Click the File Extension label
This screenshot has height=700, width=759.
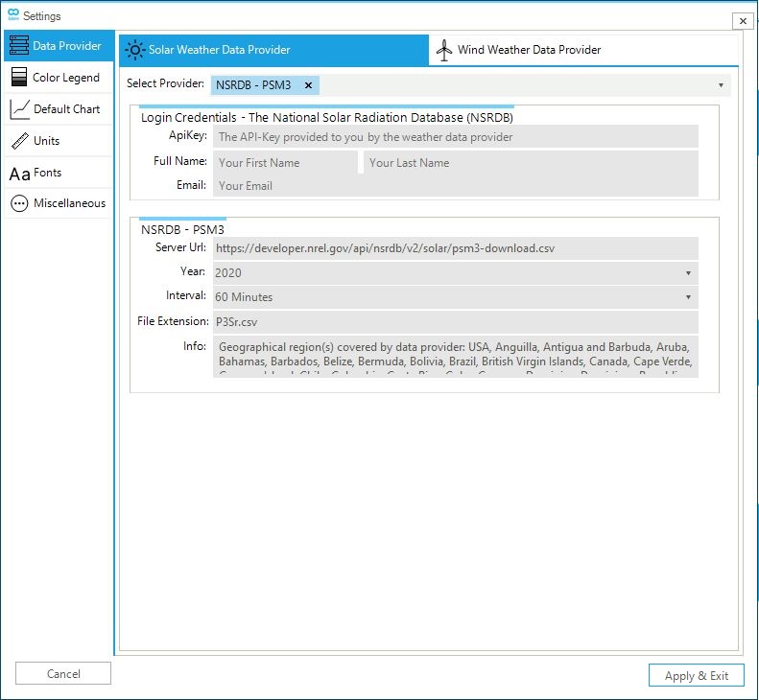click(173, 320)
